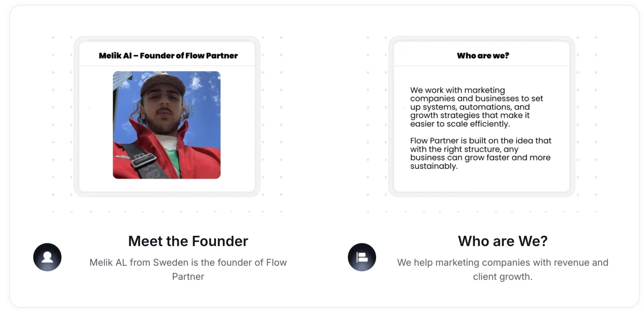Click the layout icon beside Who are We?
644x313 pixels.
coord(362,257)
